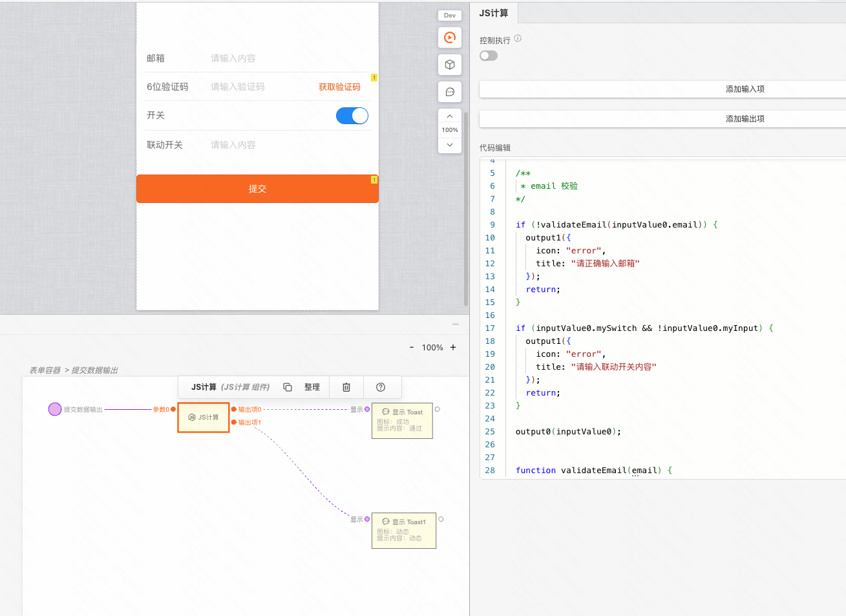Click "请正确输入邮箱" string in code
This screenshot has width=846, height=616.
click(605, 264)
